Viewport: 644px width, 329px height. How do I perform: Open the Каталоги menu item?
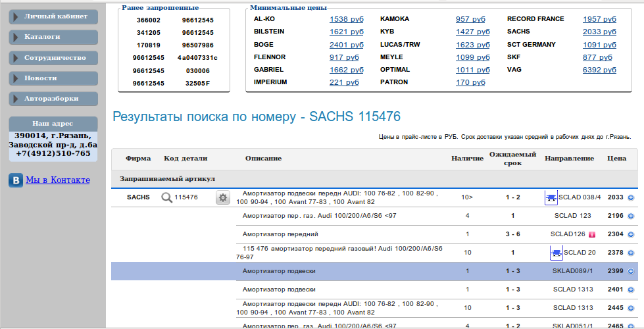[x=53, y=37]
